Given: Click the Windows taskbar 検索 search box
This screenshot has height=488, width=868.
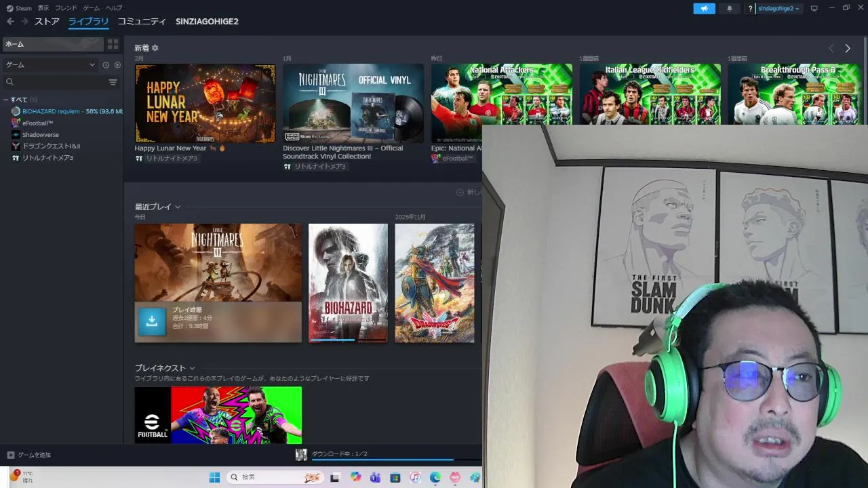Looking at the screenshot, I should (x=275, y=477).
